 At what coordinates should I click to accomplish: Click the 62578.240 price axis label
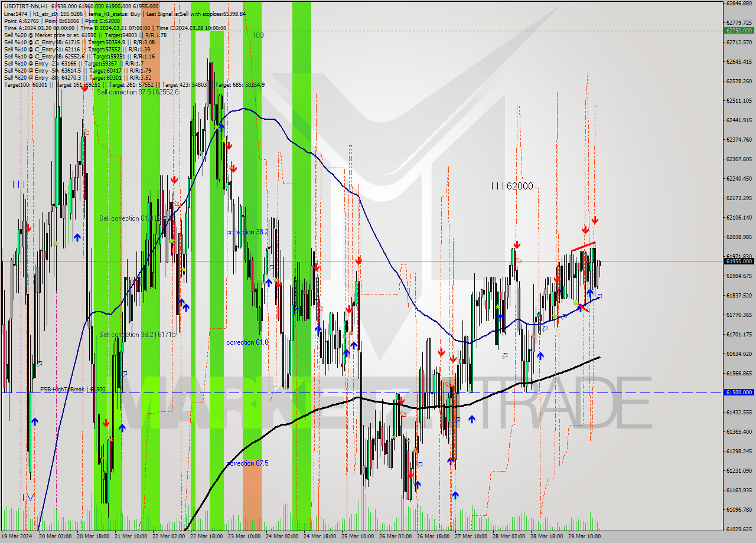(739, 81)
